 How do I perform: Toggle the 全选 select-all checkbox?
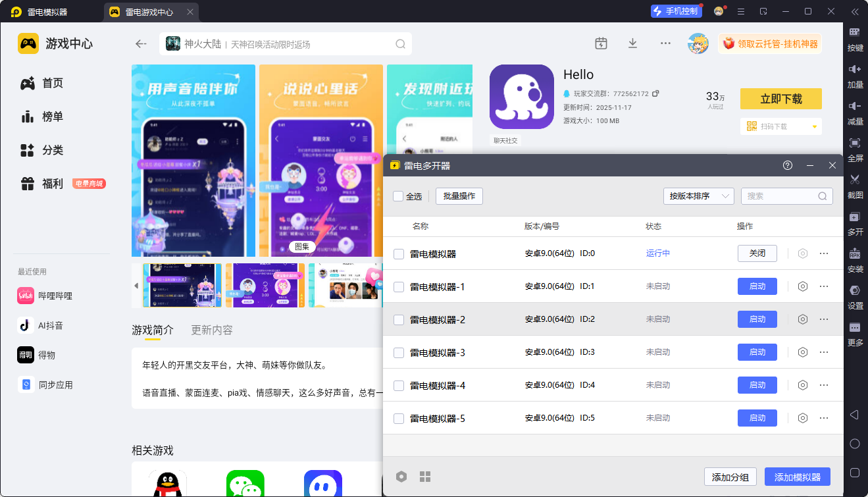click(x=398, y=196)
